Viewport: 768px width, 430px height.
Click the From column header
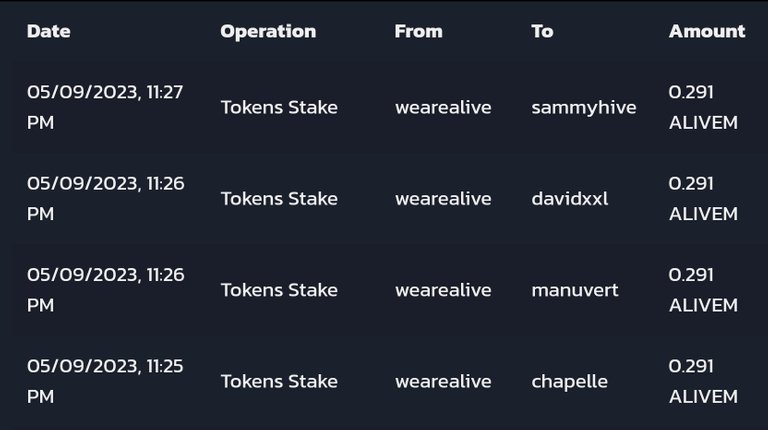(418, 31)
